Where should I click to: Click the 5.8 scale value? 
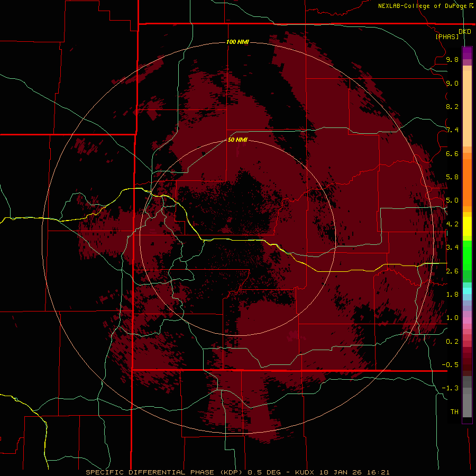click(x=452, y=177)
